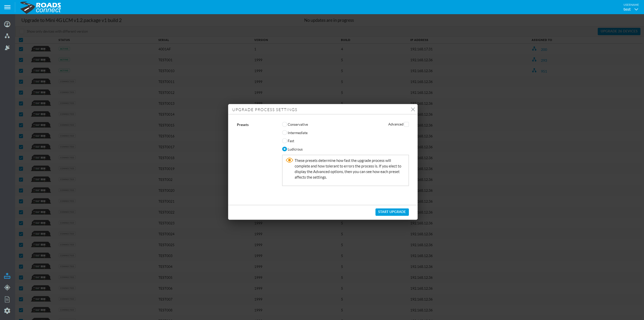Uncheck the row checkbox for TEST0012
Viewport: 644px width, 320px height.
[21, 93]
